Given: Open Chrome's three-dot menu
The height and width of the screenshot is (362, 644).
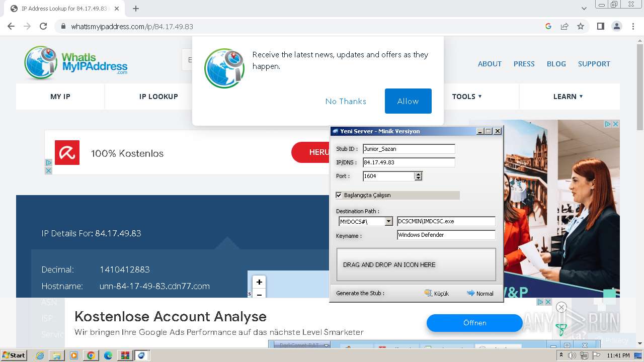Looking at the screenshot, I should (633, 26).
